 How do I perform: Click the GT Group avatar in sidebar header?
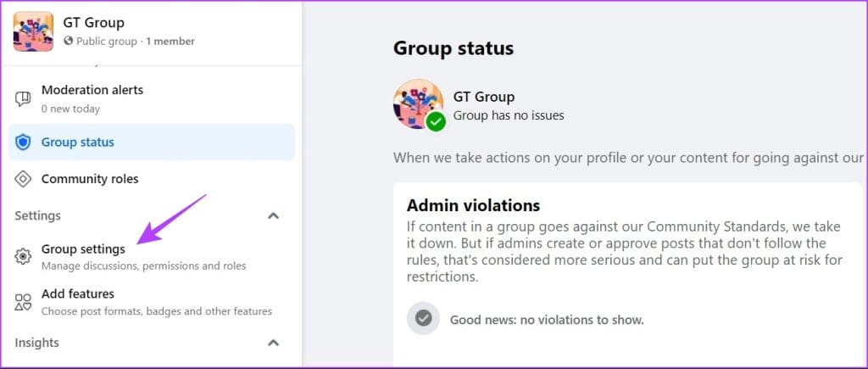(33, 31)
